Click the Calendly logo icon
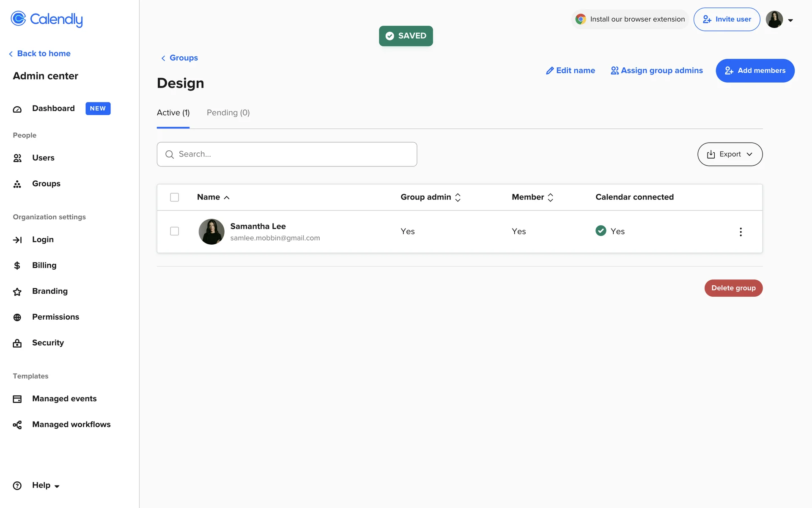The width and height of the screenshot is (812, 508). point(18,19)
